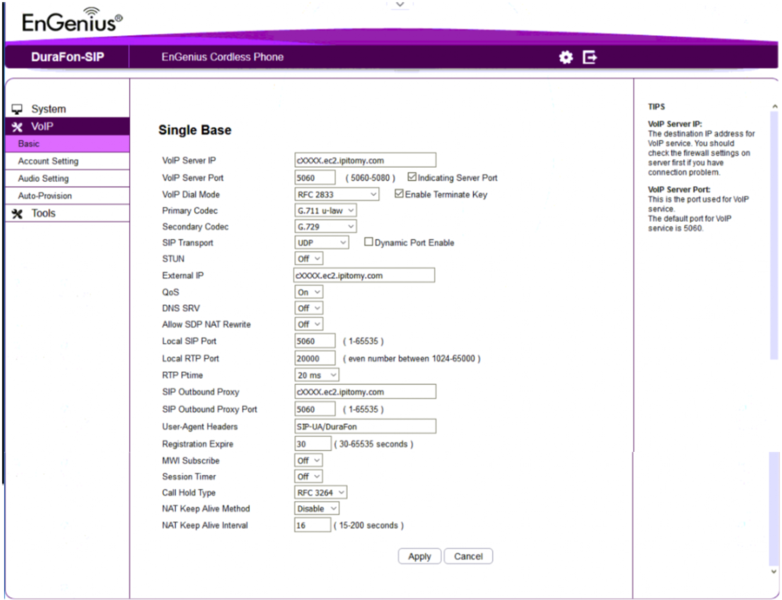Open the SIP Transport dropdown
The height and width of the screenshot is (600, 782).
322,242
